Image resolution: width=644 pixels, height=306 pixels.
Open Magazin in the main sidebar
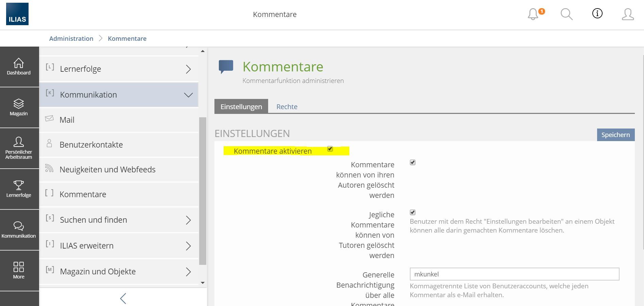(x=19, y=107)
